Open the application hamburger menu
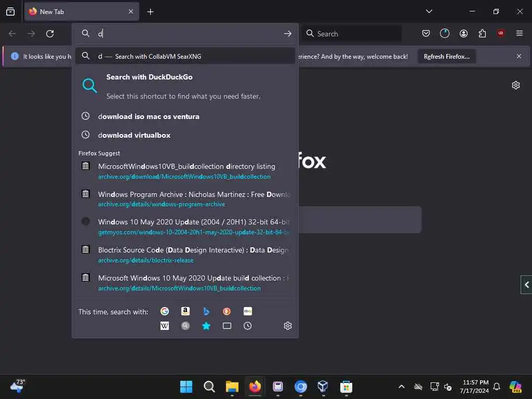Viewport: 532px width, 399px height. coord(519,33)
